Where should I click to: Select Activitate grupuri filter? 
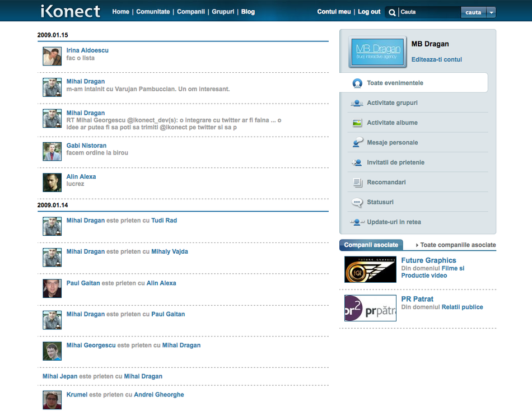(x=392, y=103)
